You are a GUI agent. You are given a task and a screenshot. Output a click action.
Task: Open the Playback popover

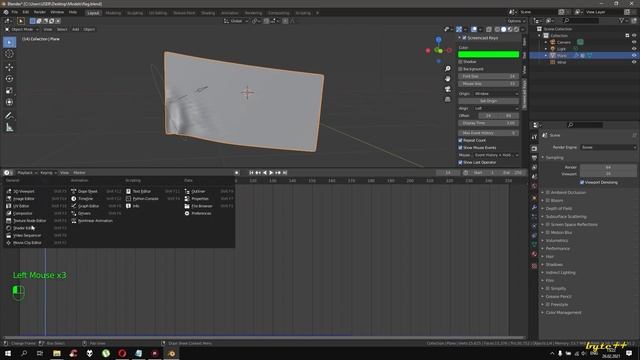click(x=27, y=173)
